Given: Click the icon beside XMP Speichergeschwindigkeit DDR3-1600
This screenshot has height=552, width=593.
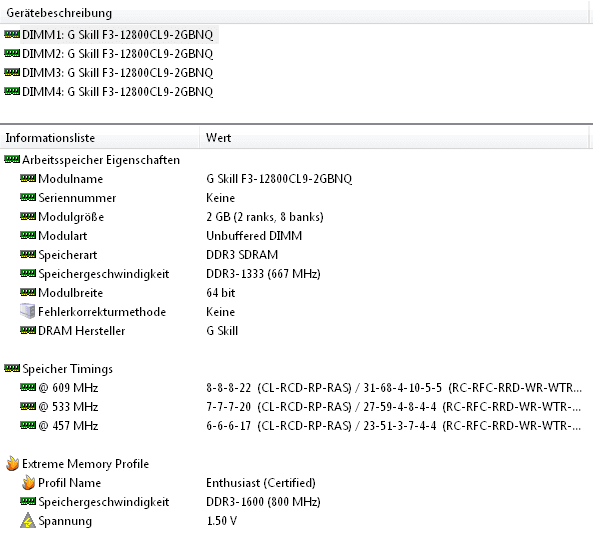Looking at the screenshot, I should [x=28, y=501].
